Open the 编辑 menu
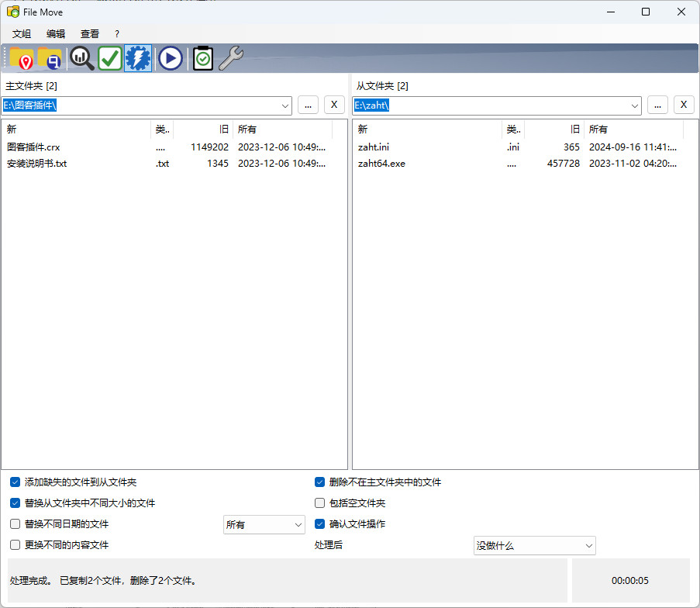The height and width of the screenshot is (608, 700). point(56,34)
